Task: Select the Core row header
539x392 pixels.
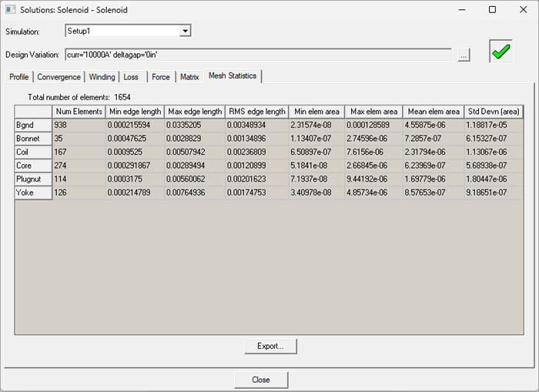Action: click(x=33, y=166)
